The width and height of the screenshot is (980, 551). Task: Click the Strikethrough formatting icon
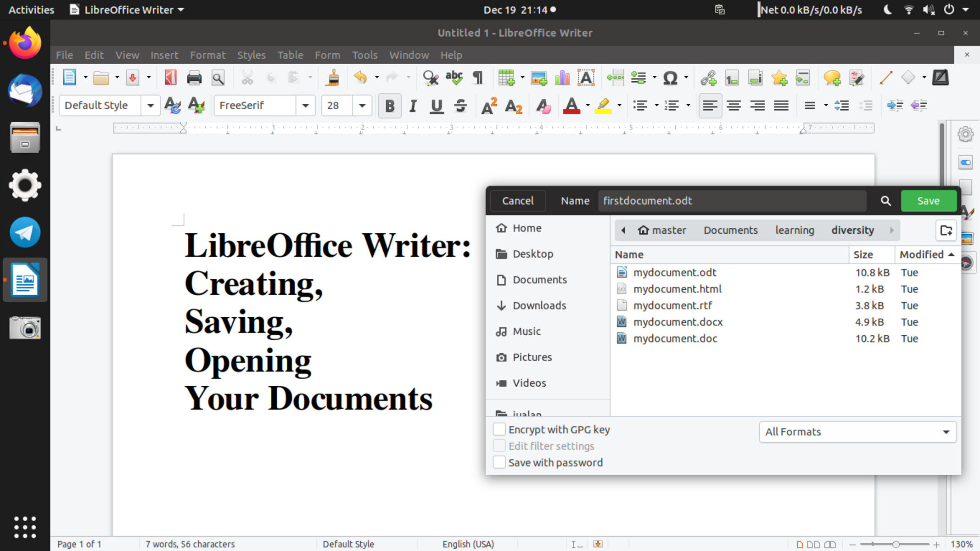(x=460, y=106)
